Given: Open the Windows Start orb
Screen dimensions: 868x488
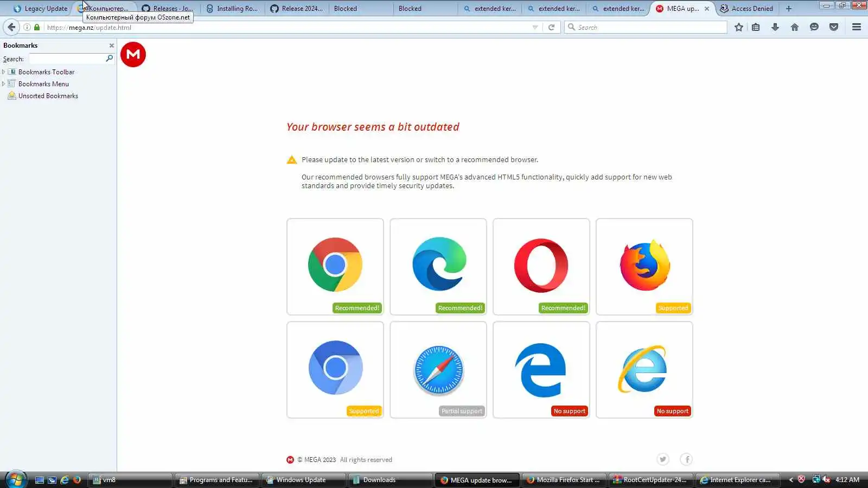Looking at the screenshot, I should (x=16, y=480).
